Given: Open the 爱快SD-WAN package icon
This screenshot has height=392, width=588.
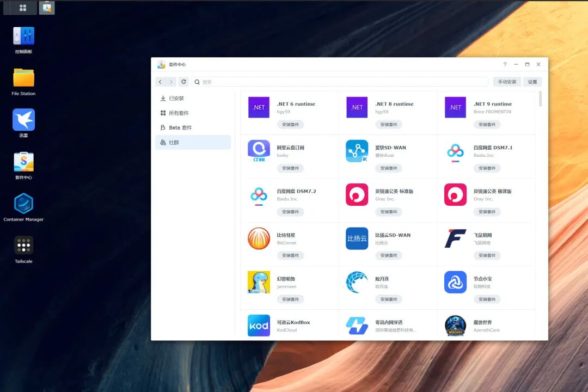Looking at the screenshot, I should pyautogui.click(x=357, y=151).
